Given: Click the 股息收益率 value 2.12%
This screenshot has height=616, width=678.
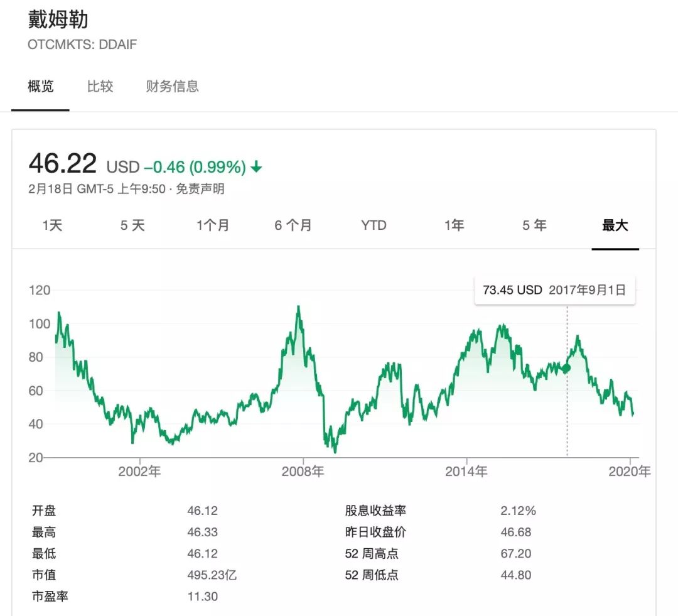Looking at the screenshot, I should pos(518,511).
